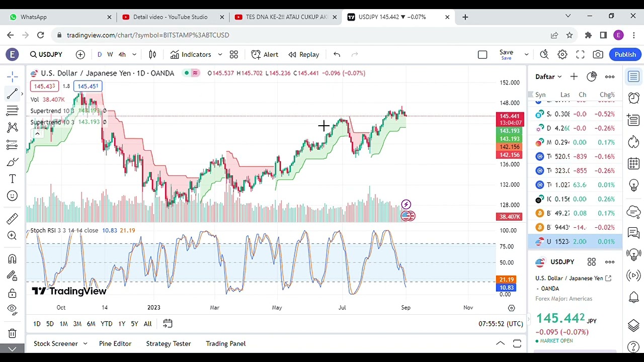The image size is (644, 362).
Task: Expand the Daftar watchlist dropdown
Action: 548,76
